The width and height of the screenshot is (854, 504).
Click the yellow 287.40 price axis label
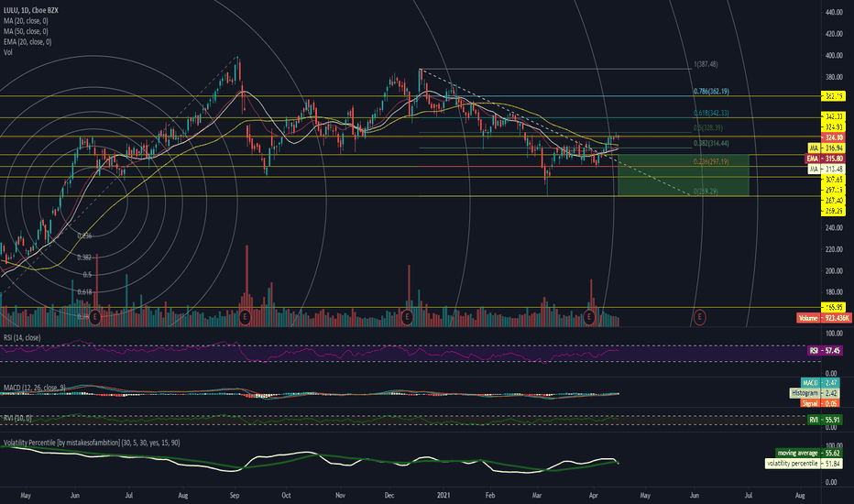[x=833, y=200]
